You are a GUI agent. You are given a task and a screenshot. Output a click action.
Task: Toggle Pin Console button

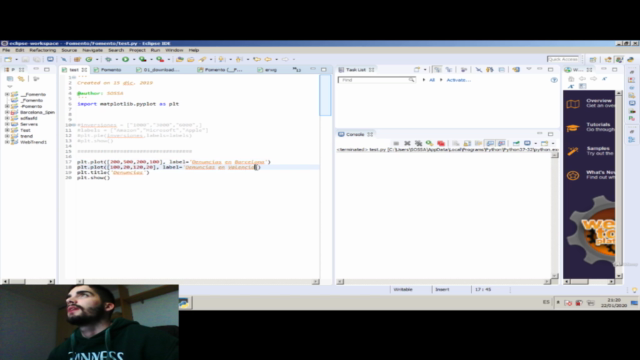516,143
